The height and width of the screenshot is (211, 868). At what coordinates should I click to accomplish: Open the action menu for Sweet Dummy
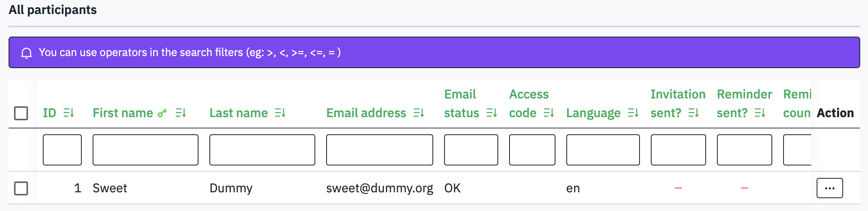pyautogui.click(x=829, y=188)
